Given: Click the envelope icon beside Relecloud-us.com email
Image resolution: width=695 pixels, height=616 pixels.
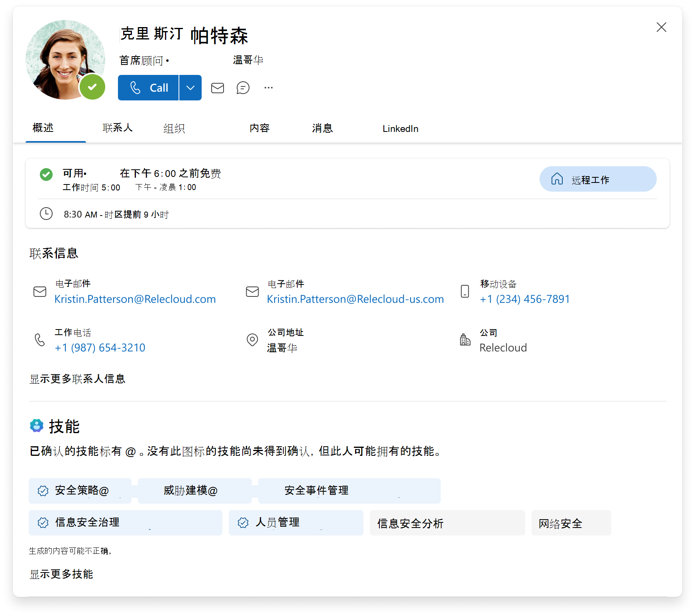Looking at the screenshot, I should click(x=252, y=292).
